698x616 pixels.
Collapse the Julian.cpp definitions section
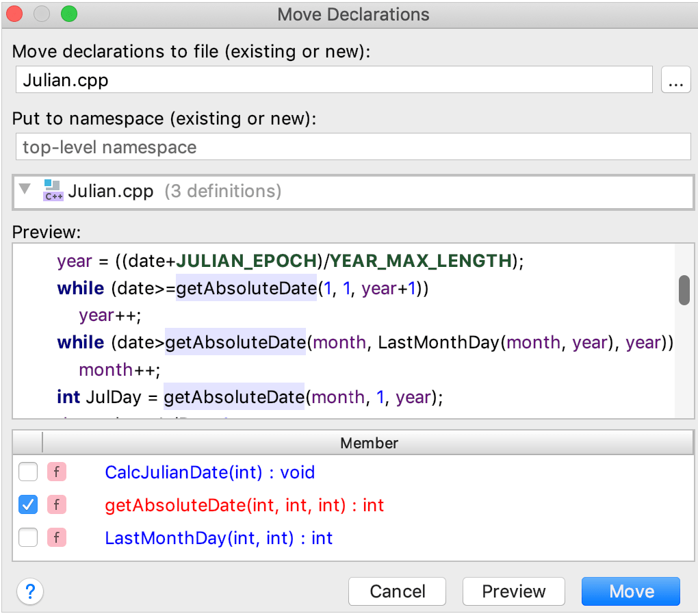tap(25, 192)
